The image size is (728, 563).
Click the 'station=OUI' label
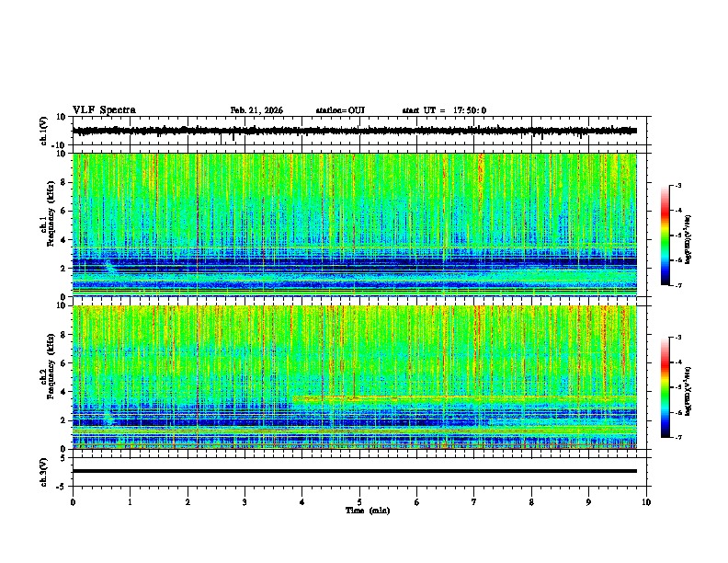(340, 110)
